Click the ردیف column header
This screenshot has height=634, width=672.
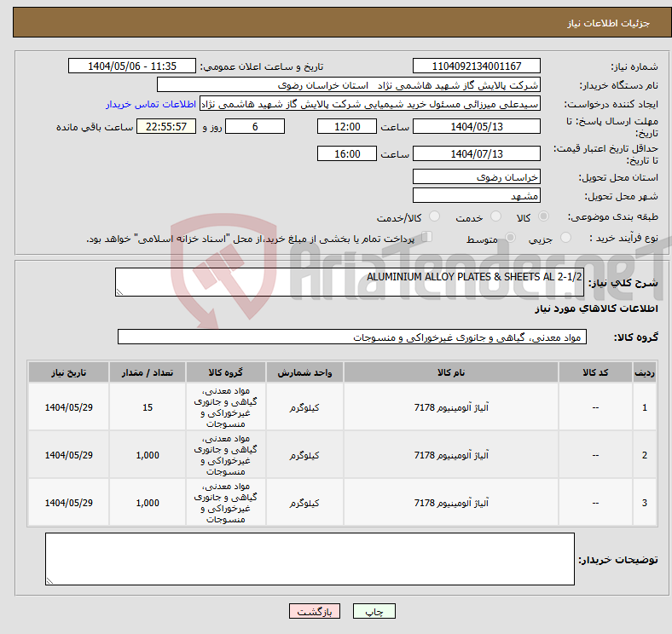click(644, 372)
